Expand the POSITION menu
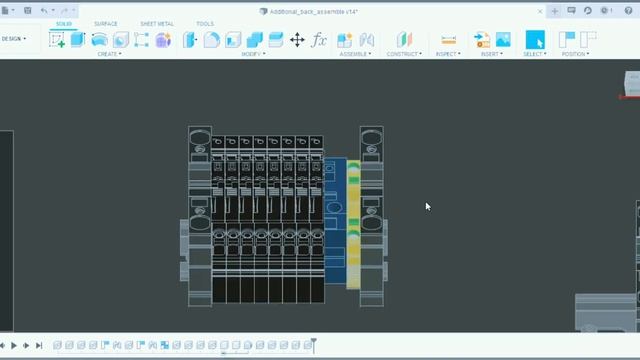 pos(576,54)
